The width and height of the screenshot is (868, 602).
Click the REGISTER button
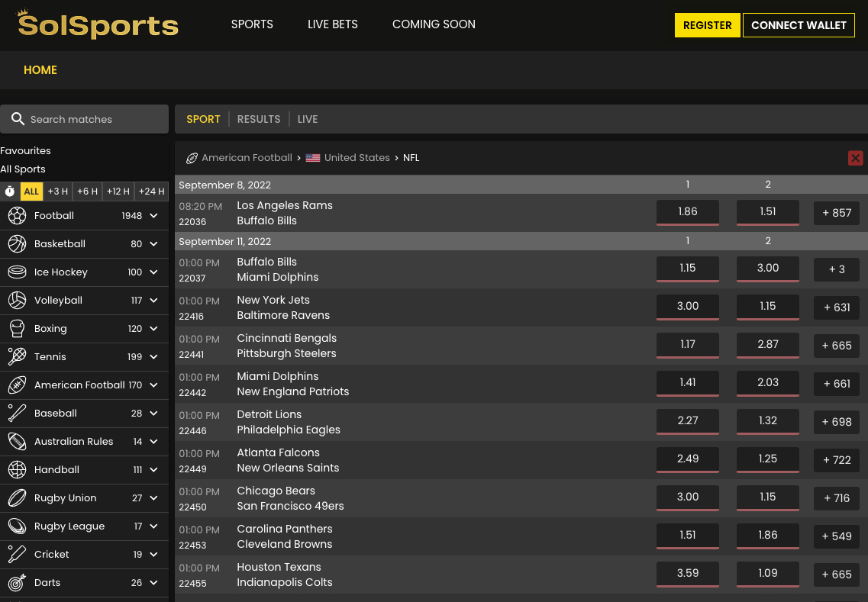click(x=707, y=25)
